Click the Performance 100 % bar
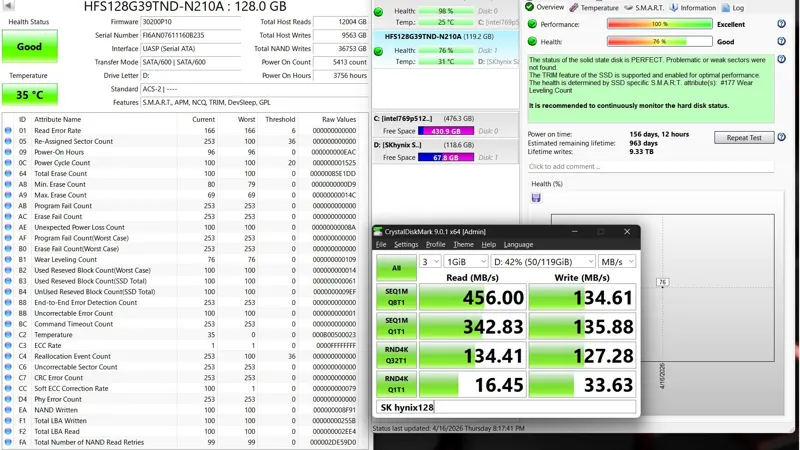Image resolution: width=800 pixels, height=450 pixels. coord(660,24)
